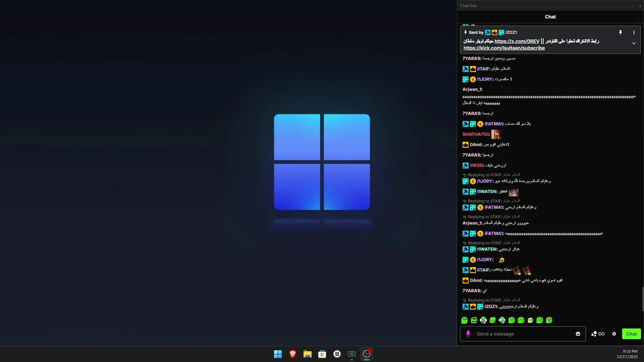
Task: Open the x.com/0REV link in pinned message
Action: click(517, 41)
